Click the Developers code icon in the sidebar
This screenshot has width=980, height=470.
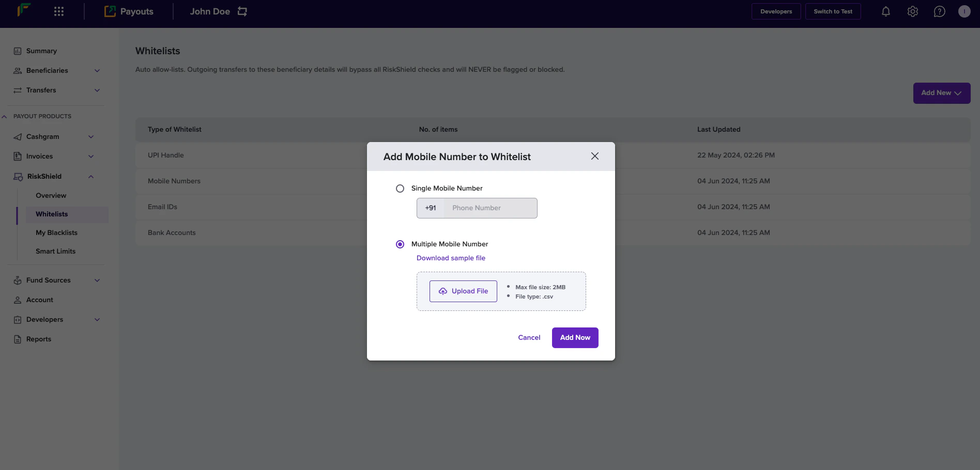[x=18, y=320]
